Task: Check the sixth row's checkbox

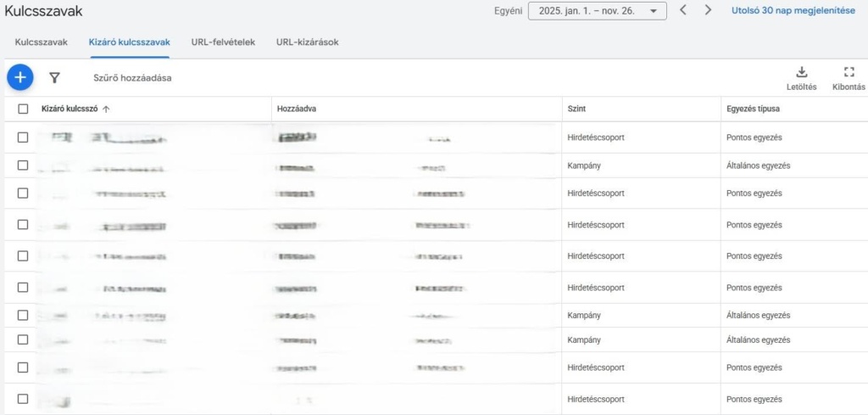Action: (23, 288)
